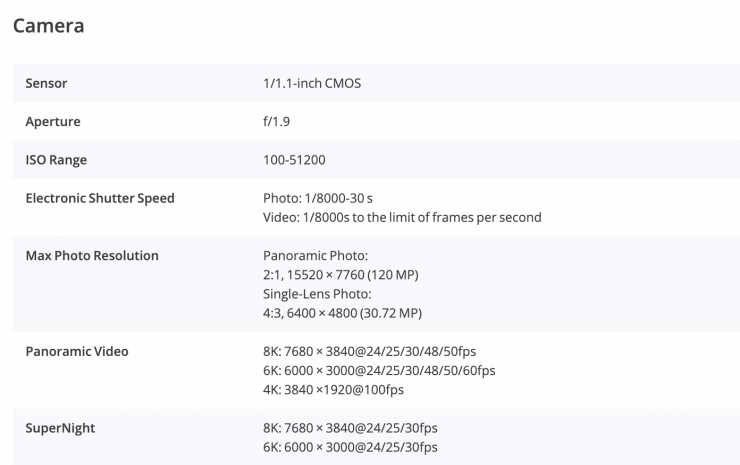Click the 4K: 3840 × 1920@100fps line

pyautogui.click(x=333, y=389)
